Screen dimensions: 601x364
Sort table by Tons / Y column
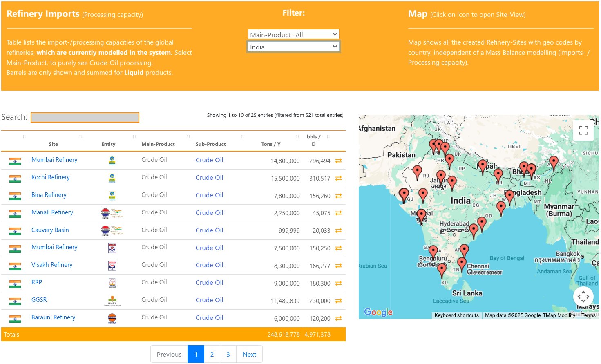270,144
